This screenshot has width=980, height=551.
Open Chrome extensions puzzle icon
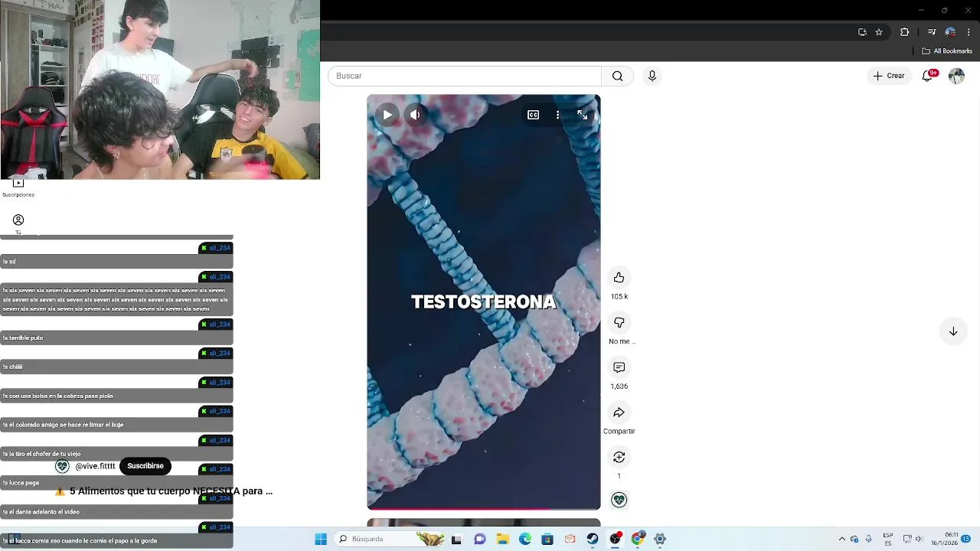pyautogui.click(x=904, y=32)
